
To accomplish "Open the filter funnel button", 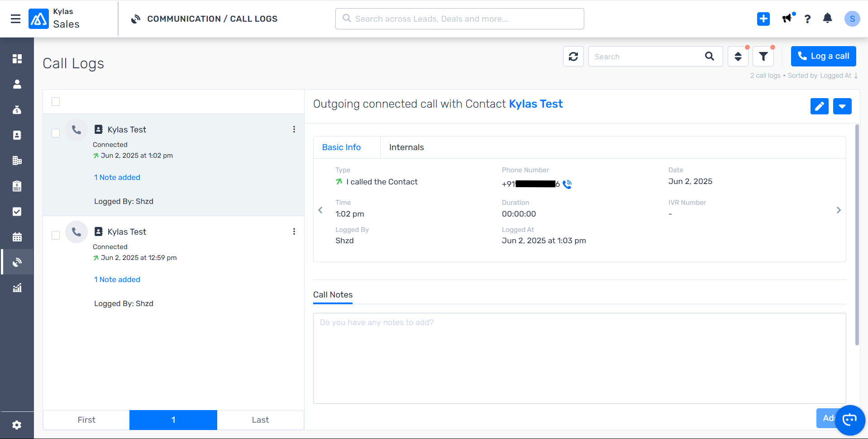I will click(x=763, y=57).
